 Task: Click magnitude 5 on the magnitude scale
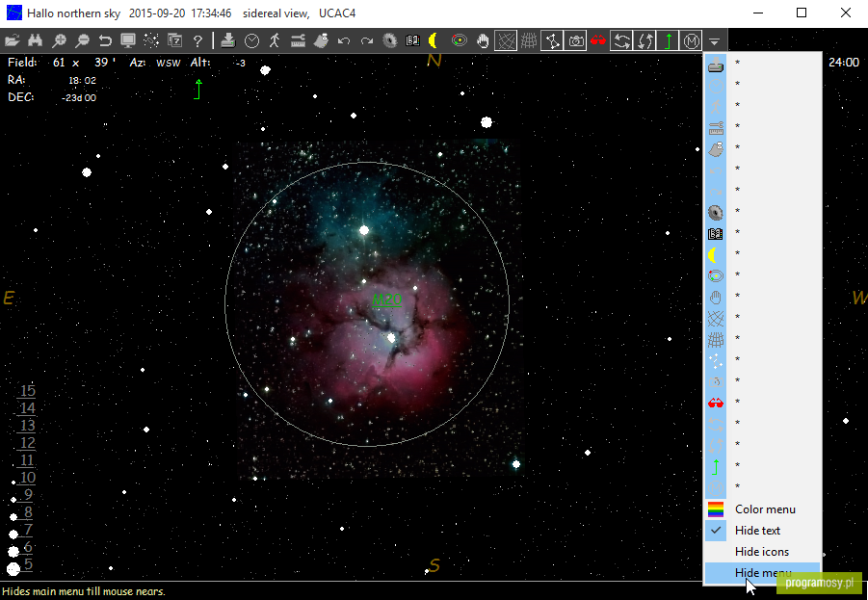pyautogui.click(x=28, y=564)
